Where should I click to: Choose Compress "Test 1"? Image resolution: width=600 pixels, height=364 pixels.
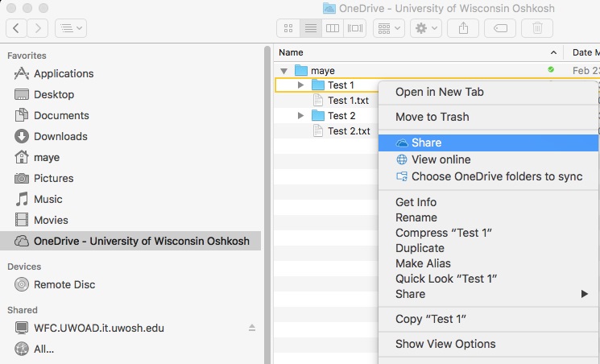(488, 233)
